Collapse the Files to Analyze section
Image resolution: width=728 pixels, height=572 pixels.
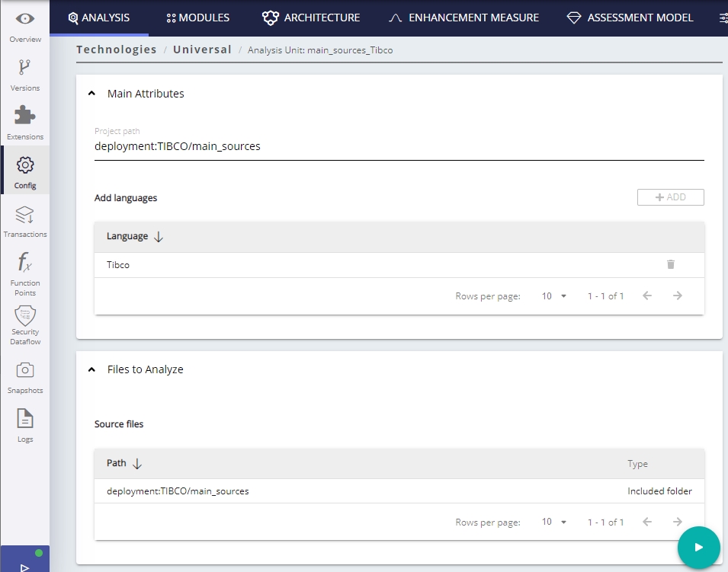(92, 369)
